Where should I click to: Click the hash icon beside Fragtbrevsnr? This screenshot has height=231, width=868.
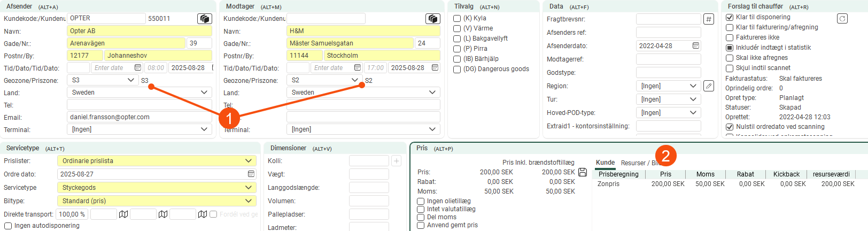coord(708,19)
